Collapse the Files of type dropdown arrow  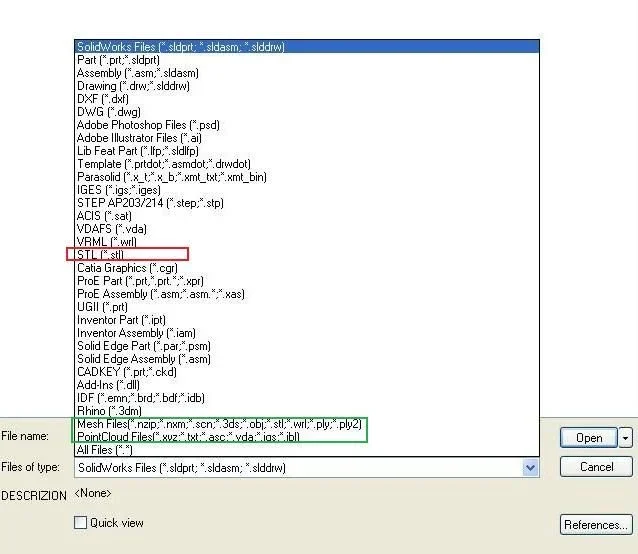[x=530, y=468]
